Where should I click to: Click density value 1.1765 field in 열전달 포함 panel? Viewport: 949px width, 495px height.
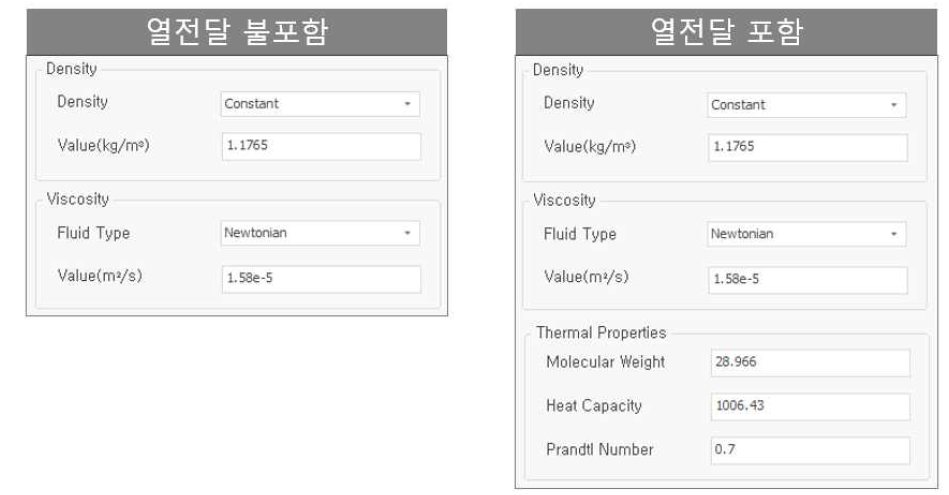coord(808,148)
